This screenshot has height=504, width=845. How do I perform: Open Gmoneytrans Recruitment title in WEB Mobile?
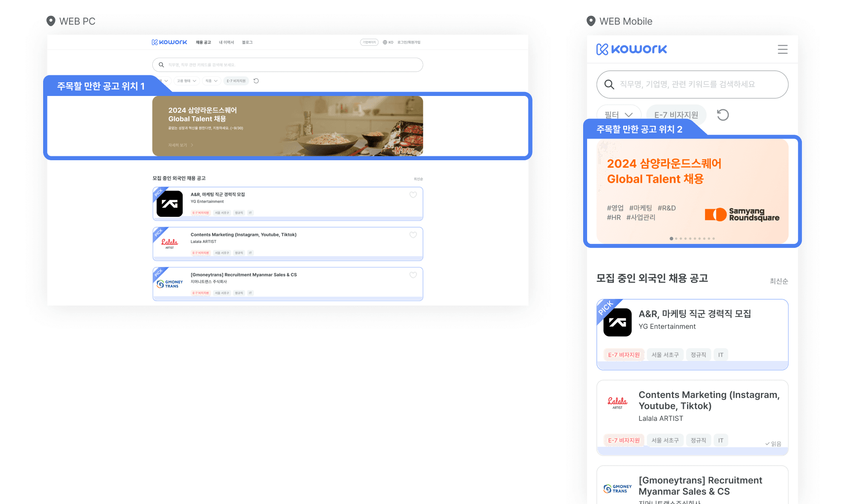[x=700, y=486]
